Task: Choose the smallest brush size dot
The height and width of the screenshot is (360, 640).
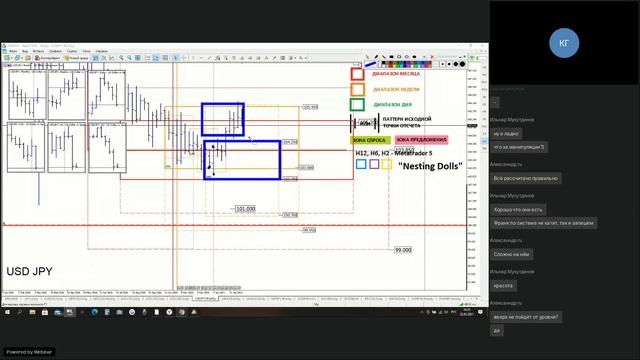Action: coord(442,64)
